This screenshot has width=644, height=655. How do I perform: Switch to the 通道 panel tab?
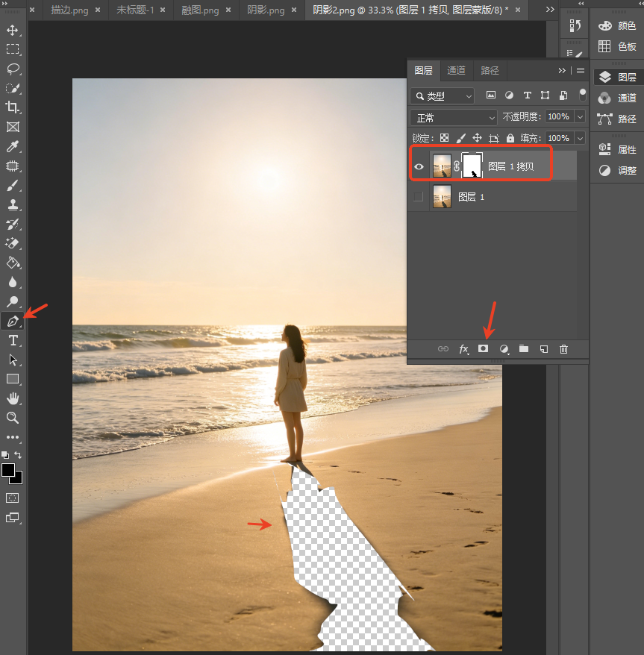coord(456,70)
